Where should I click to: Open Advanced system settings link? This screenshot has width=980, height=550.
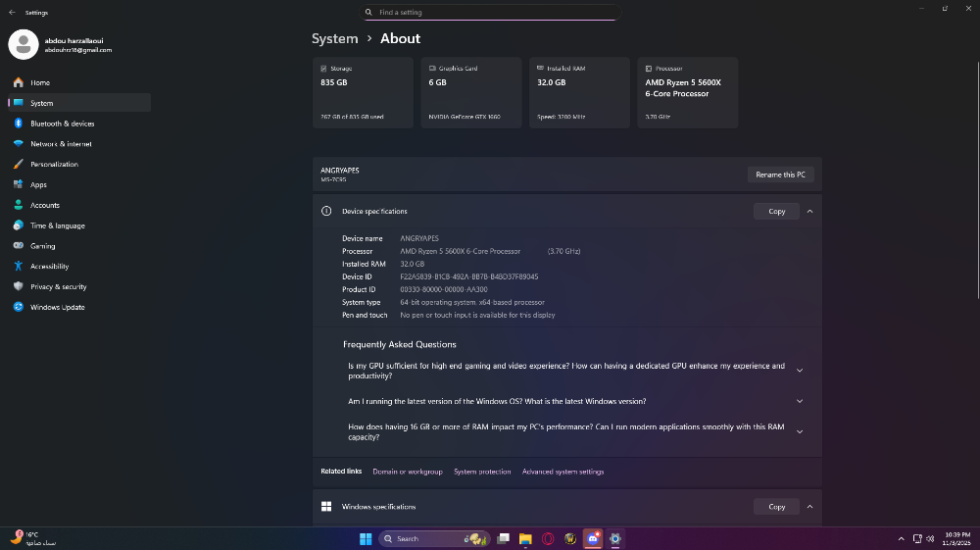[x=563, y=472]
